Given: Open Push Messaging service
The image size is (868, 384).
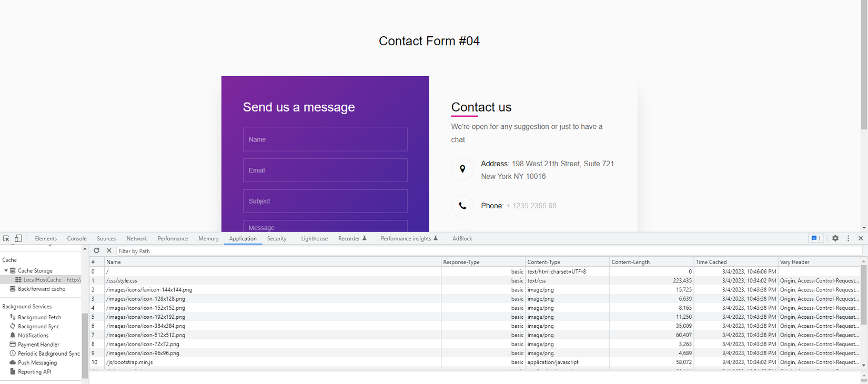Looking at the screenshot, I should pyautogui.click(x=37, y=362).
